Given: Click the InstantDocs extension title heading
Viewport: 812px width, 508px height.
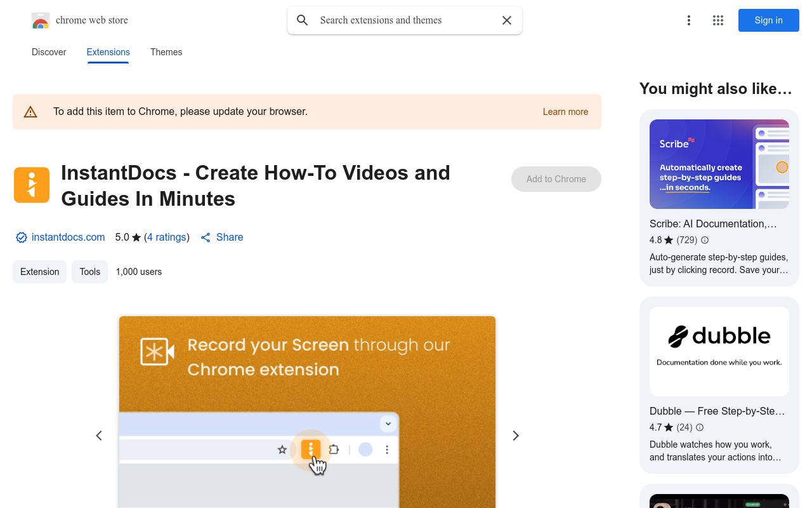Looking at the screenshot, I should tap(256, 185).
